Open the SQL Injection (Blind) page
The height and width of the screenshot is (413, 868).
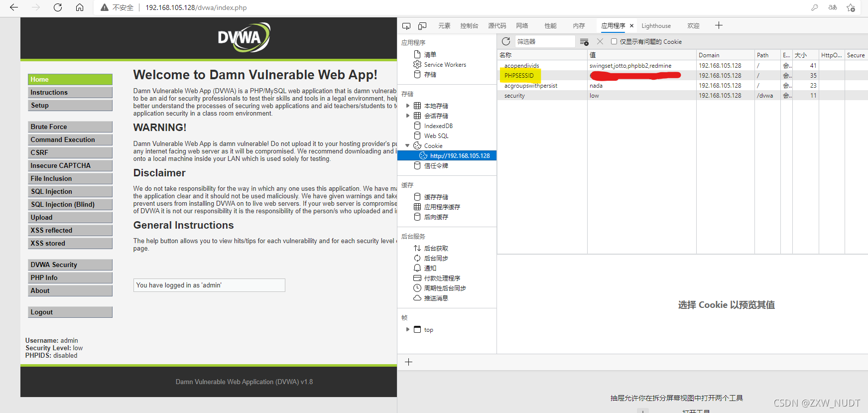tap(70, 204)
